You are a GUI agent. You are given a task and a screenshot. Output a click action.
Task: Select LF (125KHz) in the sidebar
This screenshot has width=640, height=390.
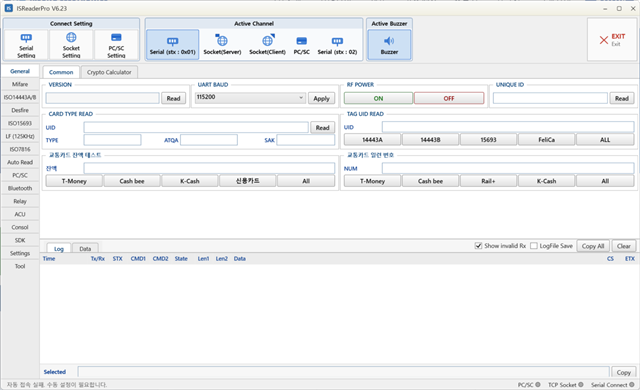pos(20,136)
